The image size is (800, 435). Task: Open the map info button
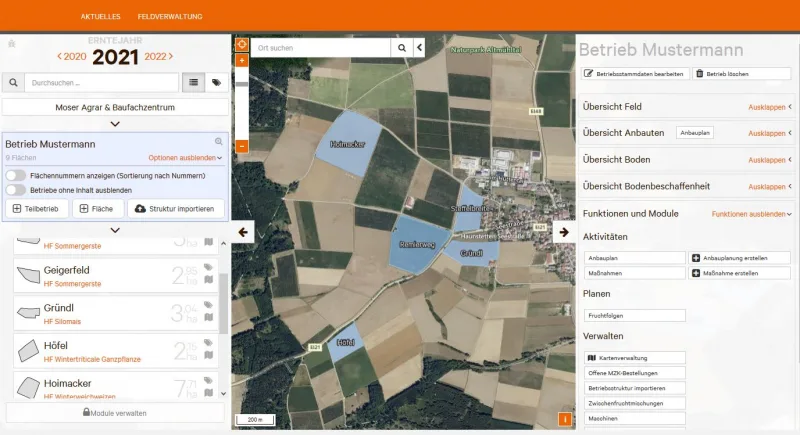(x=565, y=419)
